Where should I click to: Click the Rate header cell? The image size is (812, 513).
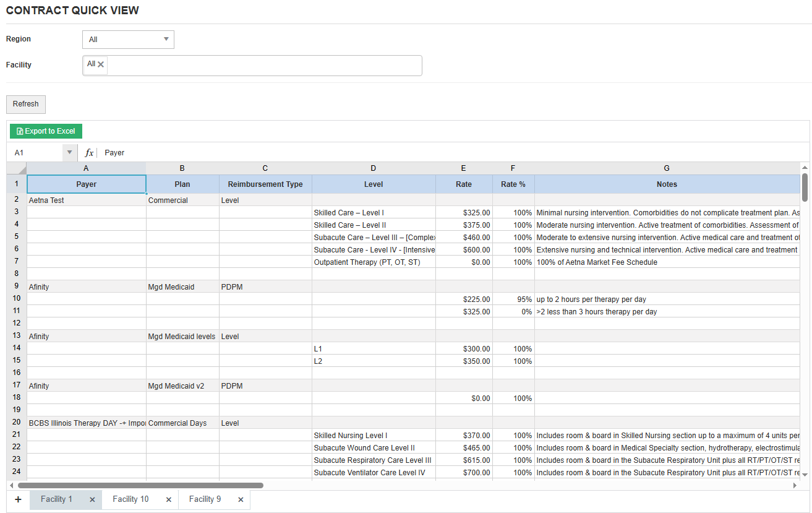tap(464, 184)
